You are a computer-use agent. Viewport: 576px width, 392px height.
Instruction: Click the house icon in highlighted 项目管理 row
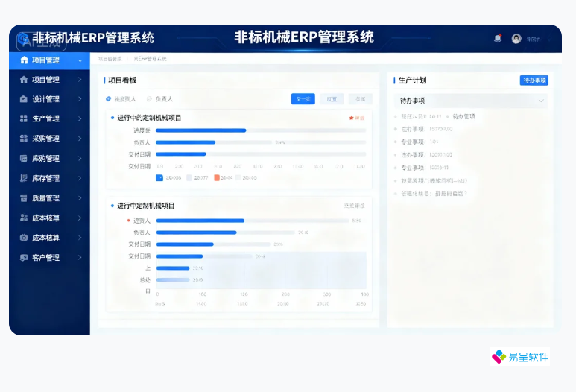point(25,60)
